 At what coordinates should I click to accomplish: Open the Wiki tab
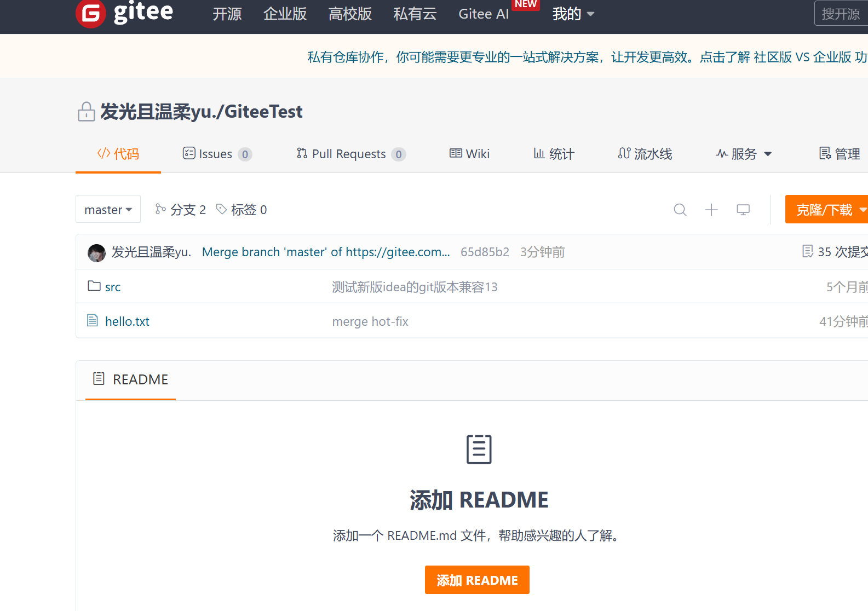pyautogui.click(x=469, y=154)
